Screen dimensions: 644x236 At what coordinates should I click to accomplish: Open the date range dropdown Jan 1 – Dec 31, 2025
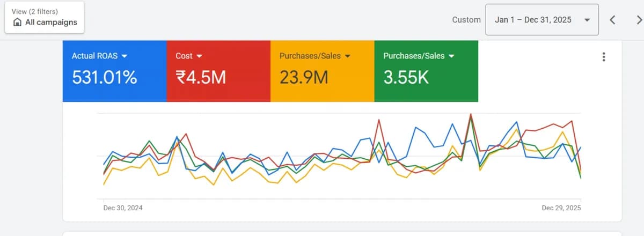tap(541, 20)
